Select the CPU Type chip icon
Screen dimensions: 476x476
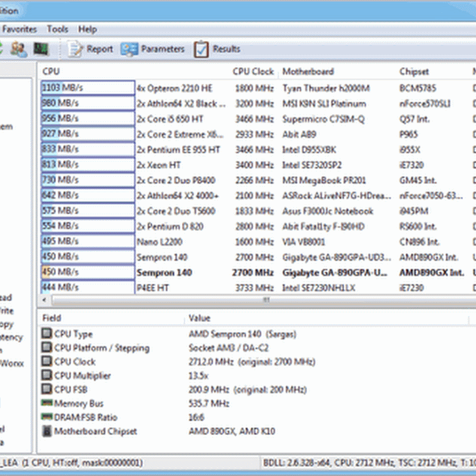[x=46, y=334]
